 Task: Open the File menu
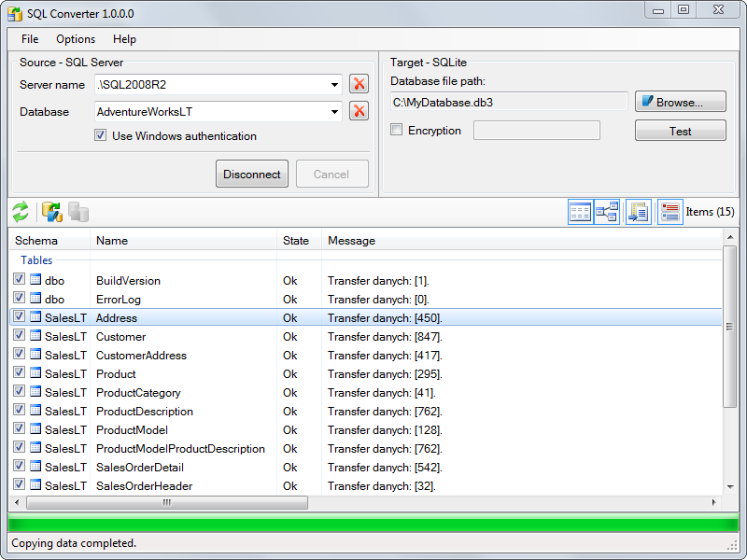point(30,39)
